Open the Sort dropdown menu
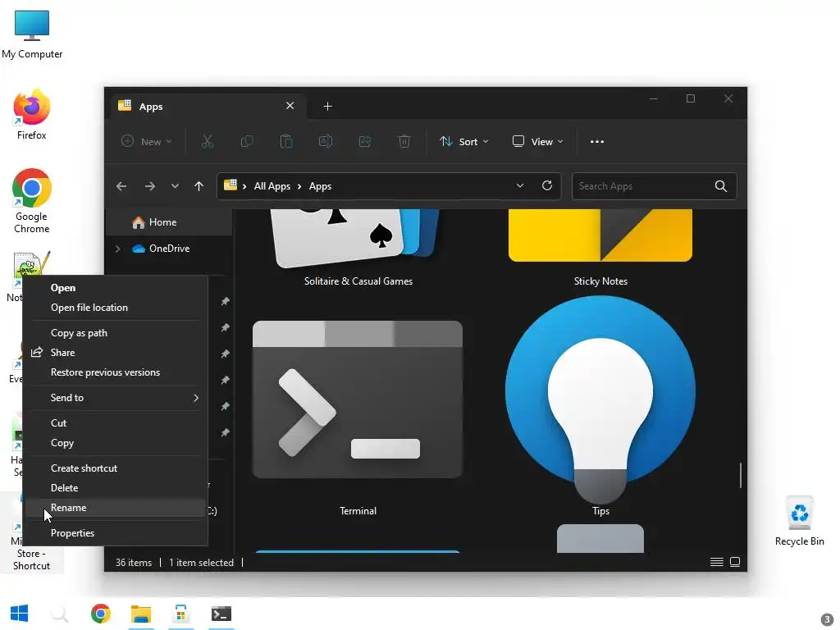 (x=464, y=141)
